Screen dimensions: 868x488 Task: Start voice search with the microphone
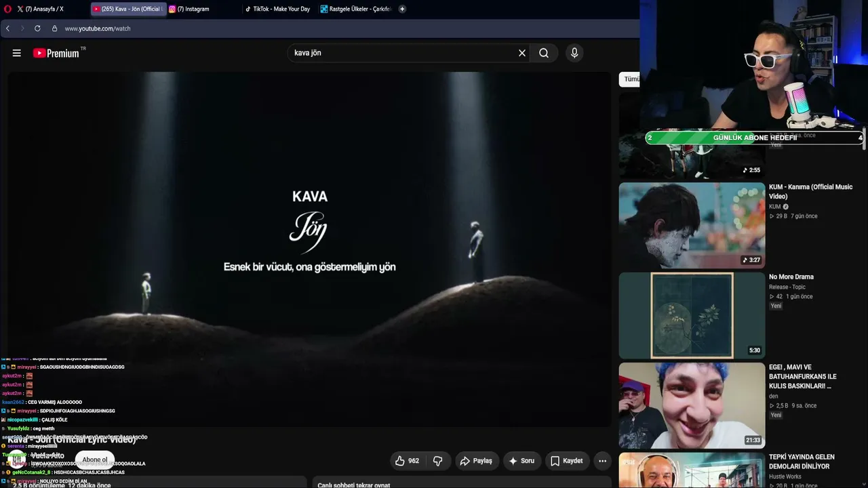click(574, 53)
